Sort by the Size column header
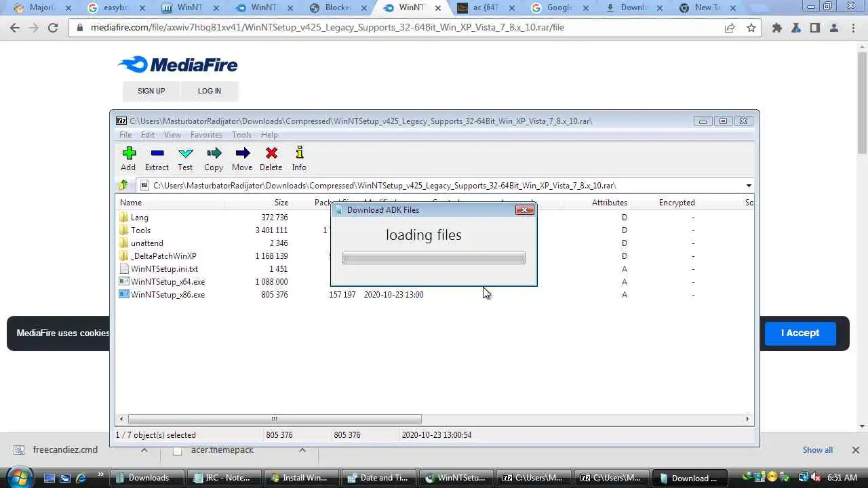Viewport: 868px width, 488px height. point(258,203)
